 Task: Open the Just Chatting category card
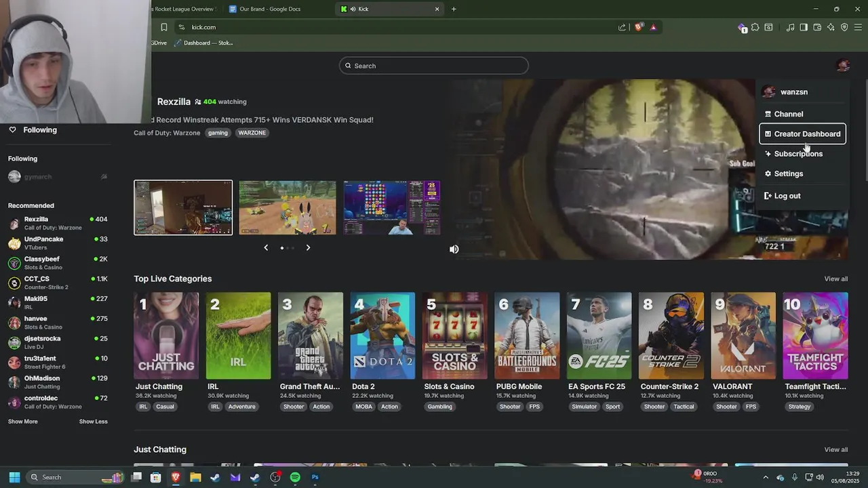[x=166, y=335]
